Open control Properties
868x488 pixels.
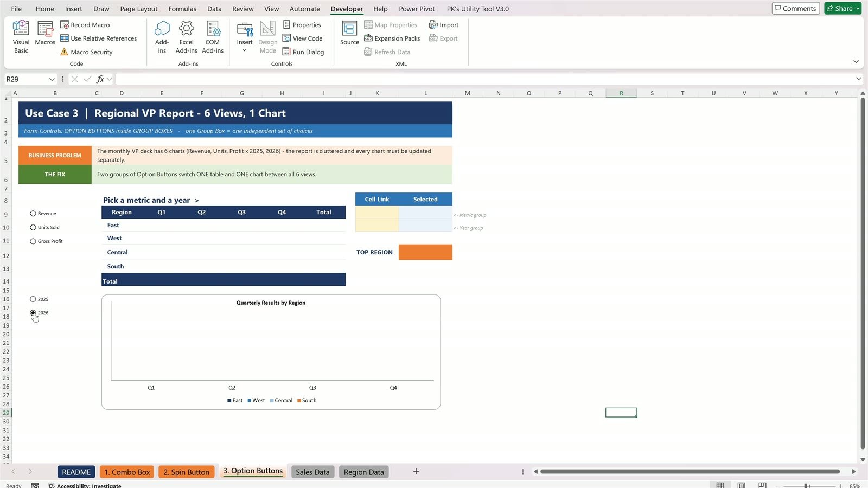[x=302, y=25]
